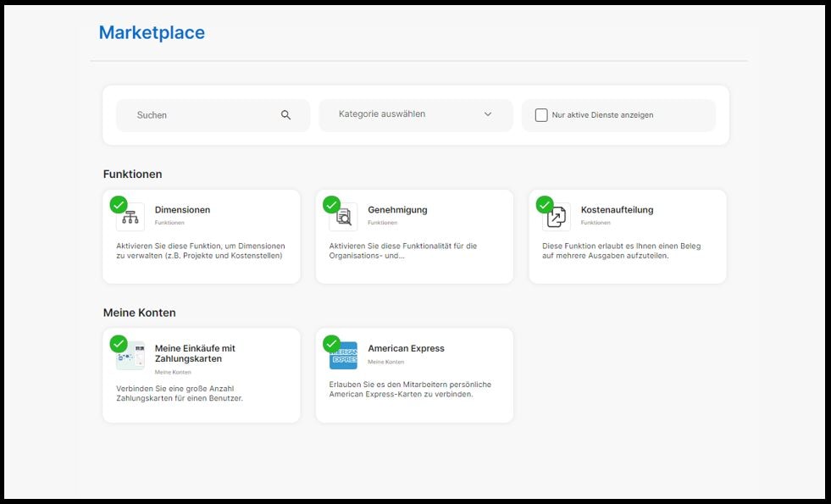Open the American Express card title

pos(406,348)
